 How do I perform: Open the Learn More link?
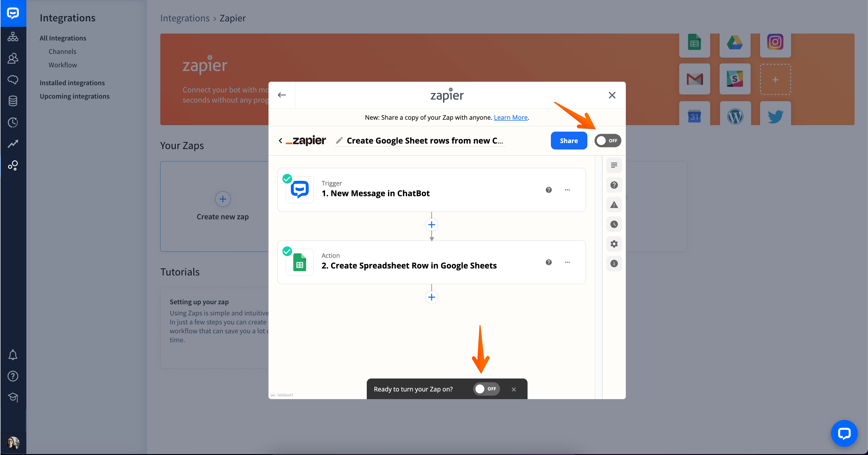pos(510,117)
